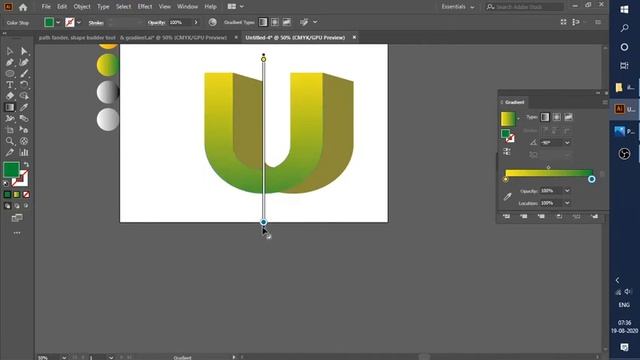Screen dimensions: 640x360
Task: Click gradient preview swatch in Gradient panel
Action: [508, 119]
